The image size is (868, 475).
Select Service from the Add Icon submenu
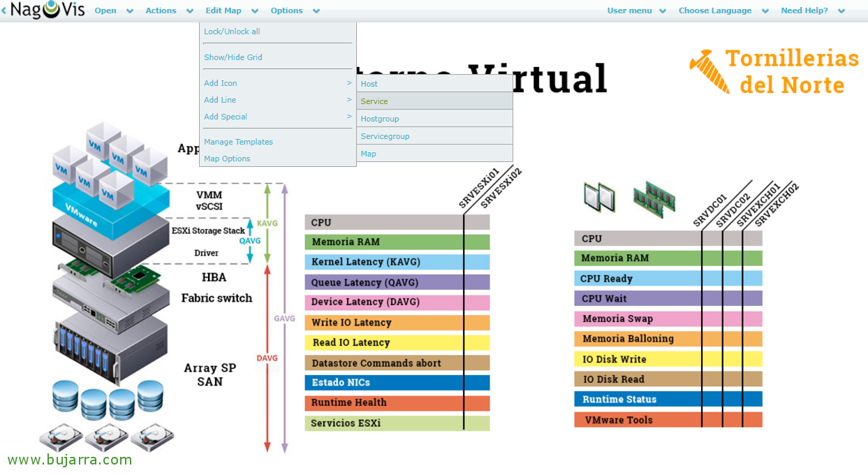pyautogui.click(x=375, y=101)
